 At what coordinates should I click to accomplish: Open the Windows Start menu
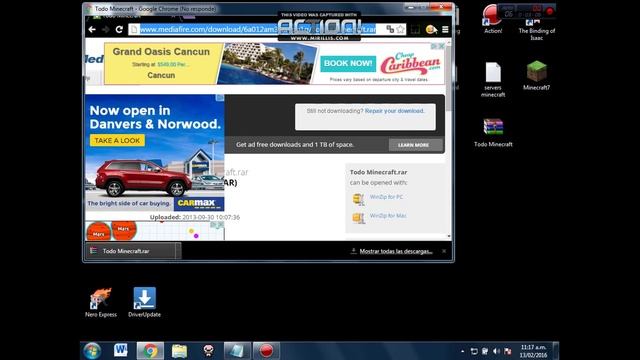(92, 351)
